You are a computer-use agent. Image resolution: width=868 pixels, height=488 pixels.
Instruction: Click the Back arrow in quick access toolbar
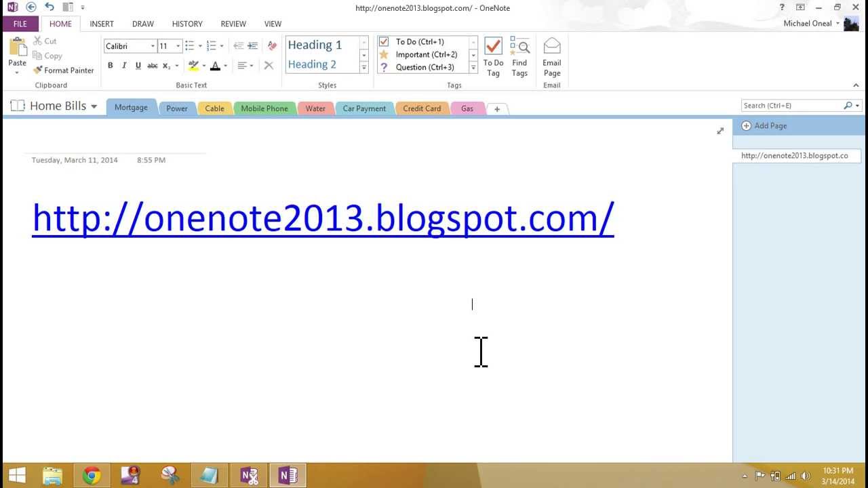tap(31, 7)
